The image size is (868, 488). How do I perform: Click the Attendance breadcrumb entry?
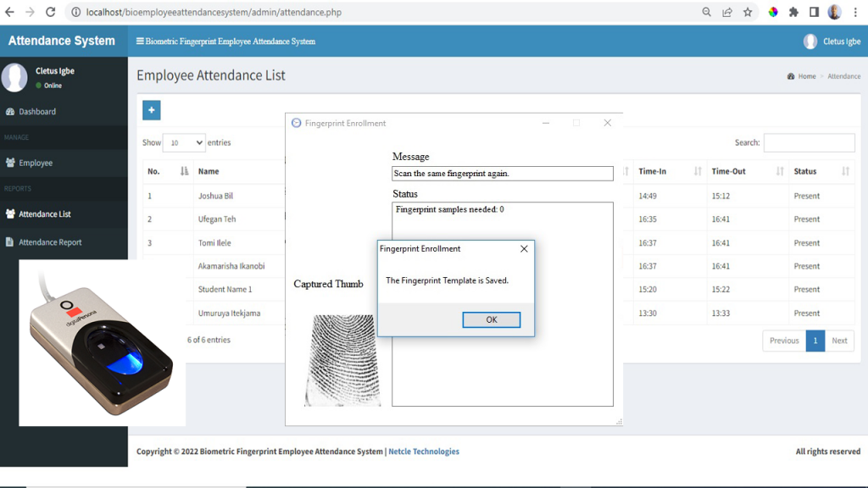pyautogui.click(x=843, y=75)
